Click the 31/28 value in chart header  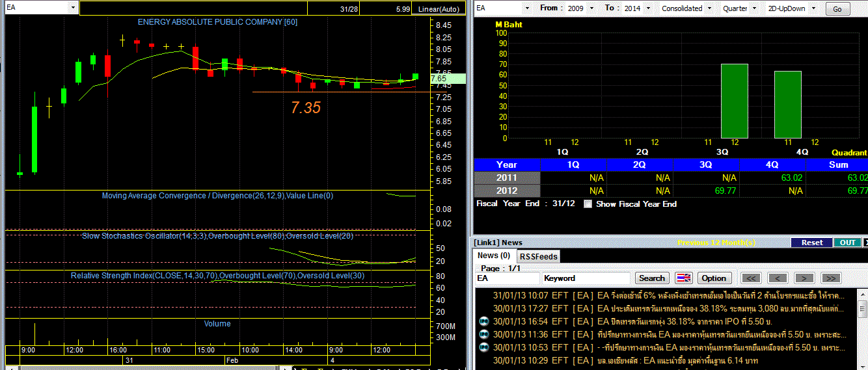(349, 9)
